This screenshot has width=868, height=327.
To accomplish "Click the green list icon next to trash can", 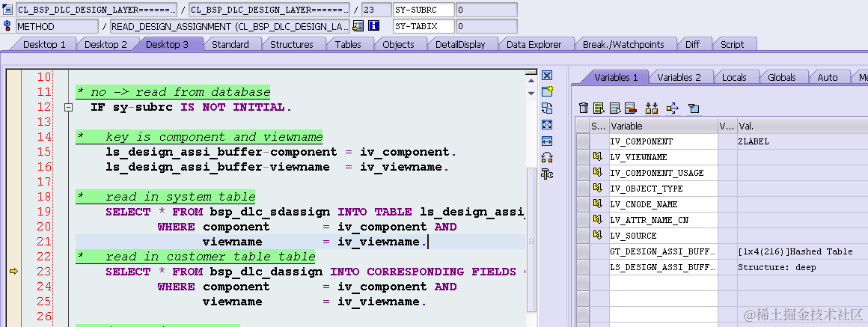I will point(599,109).
